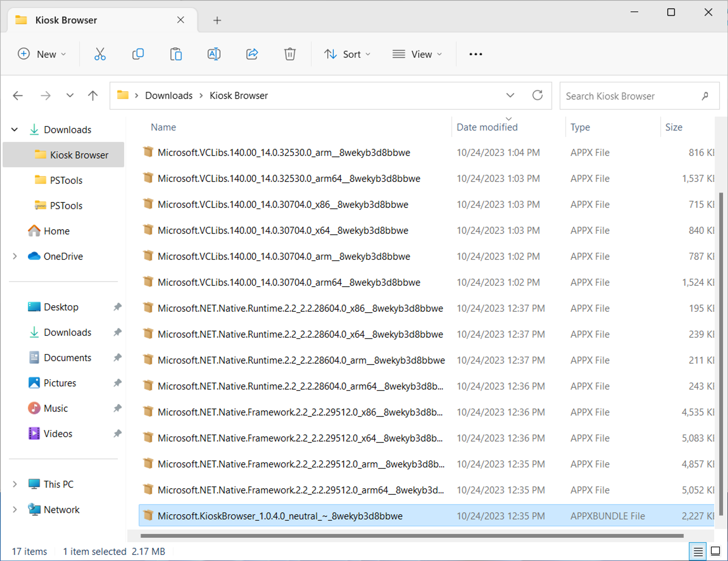Click the Cut scissors icon
Screen dimensions: 728x561
[x=100, y=54]
